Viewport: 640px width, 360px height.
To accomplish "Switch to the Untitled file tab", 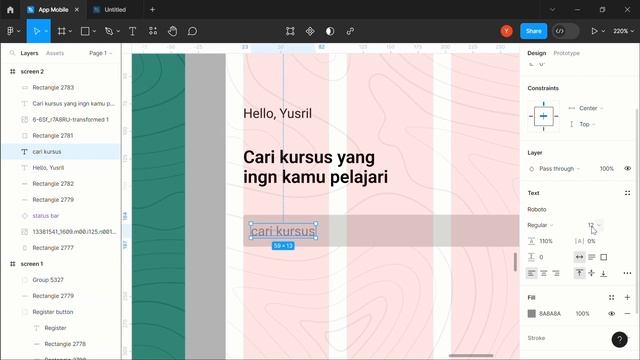I will click(115, 10).
